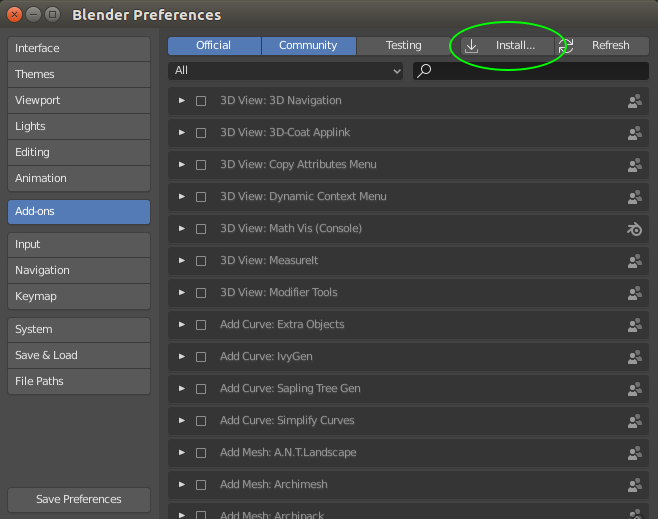The height and width of the screenshot is (519, 658).
Task: Expand Archimesh add-on details
Action: 182,485
